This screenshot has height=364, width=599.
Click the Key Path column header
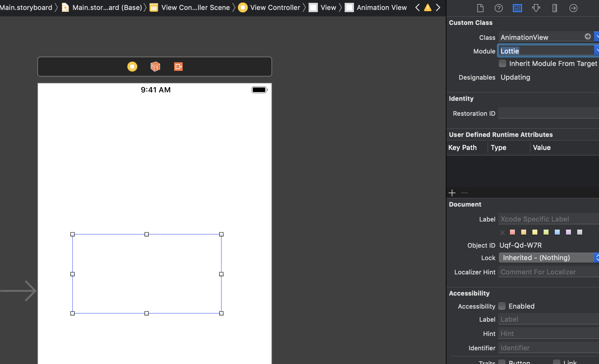(x=462, y=147)
